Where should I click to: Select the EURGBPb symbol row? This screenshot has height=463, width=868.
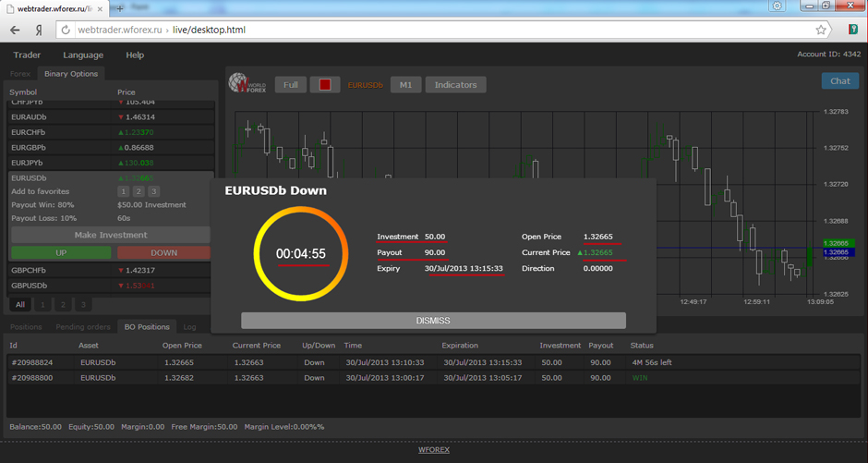click(x=112, y=148)
